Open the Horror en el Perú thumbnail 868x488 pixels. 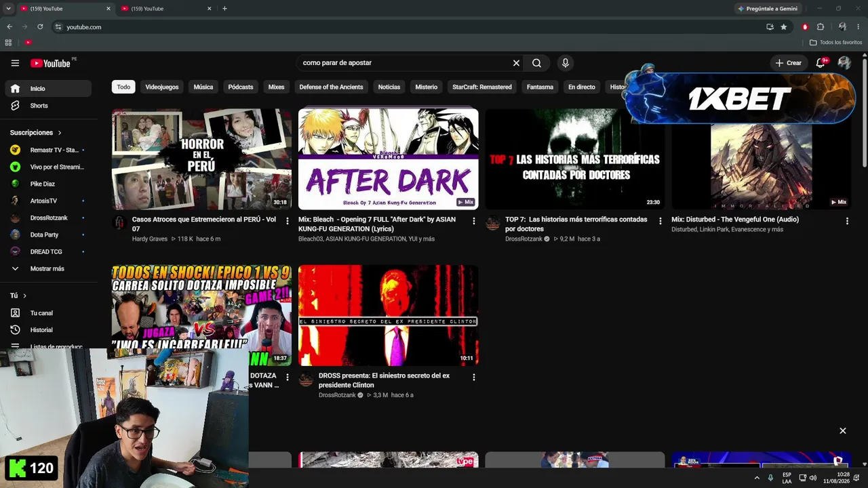tap(202, 159)
